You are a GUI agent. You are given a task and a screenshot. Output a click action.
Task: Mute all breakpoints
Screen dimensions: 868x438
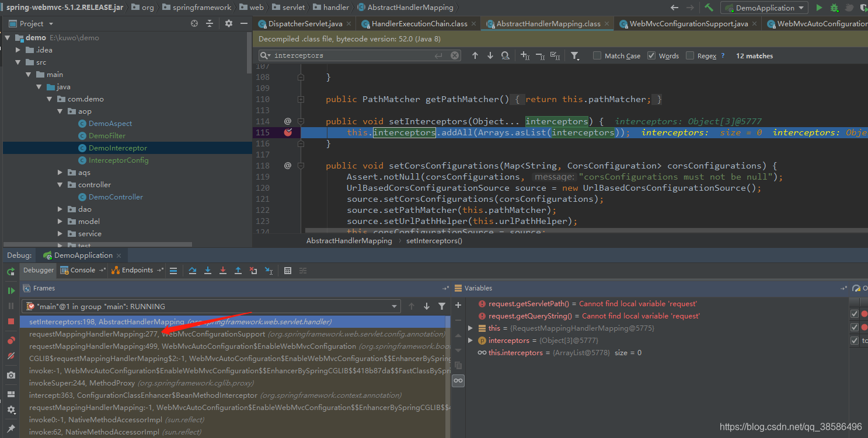pos(11,356)
